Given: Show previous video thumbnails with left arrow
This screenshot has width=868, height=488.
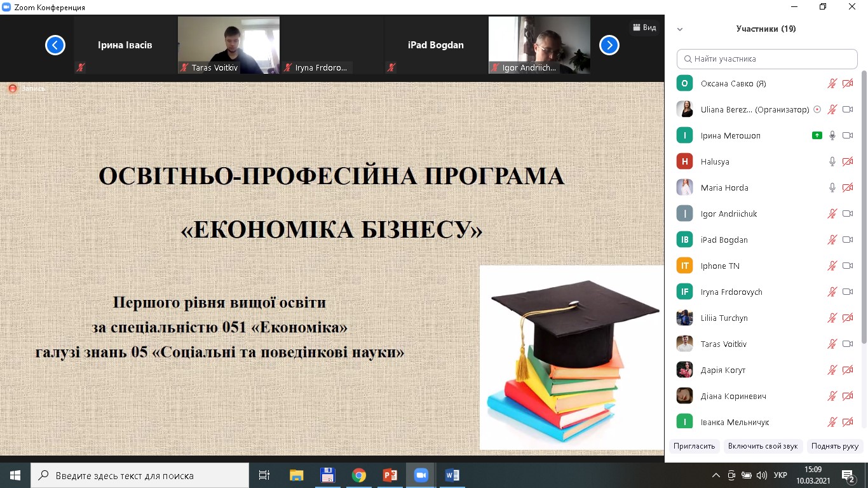Looking at the screenshot, I should (55, 45).
